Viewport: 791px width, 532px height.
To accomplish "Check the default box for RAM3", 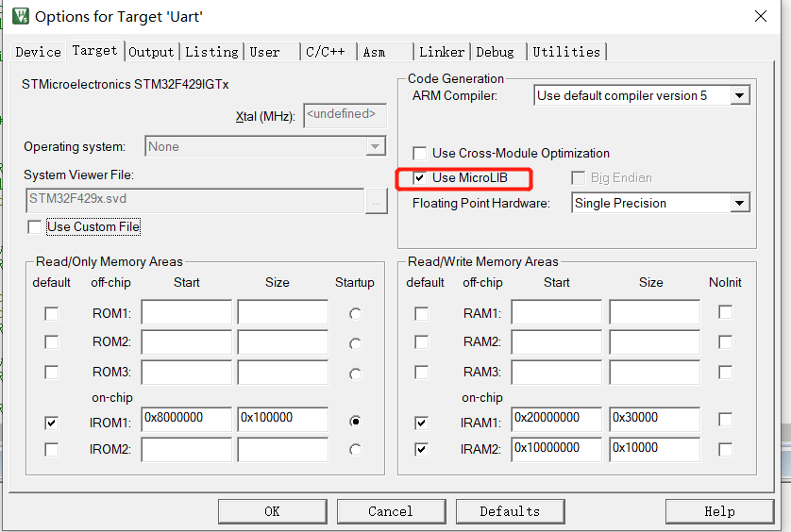I will tap(421, 373).
